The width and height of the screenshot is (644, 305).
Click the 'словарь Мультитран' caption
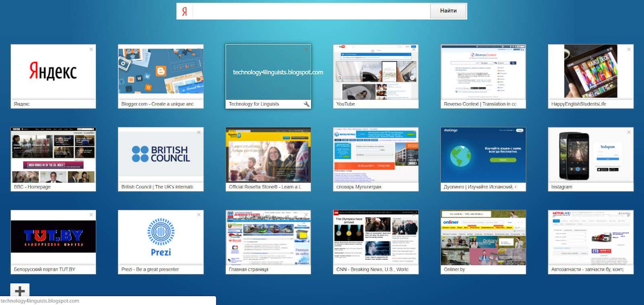coord(358,187)
